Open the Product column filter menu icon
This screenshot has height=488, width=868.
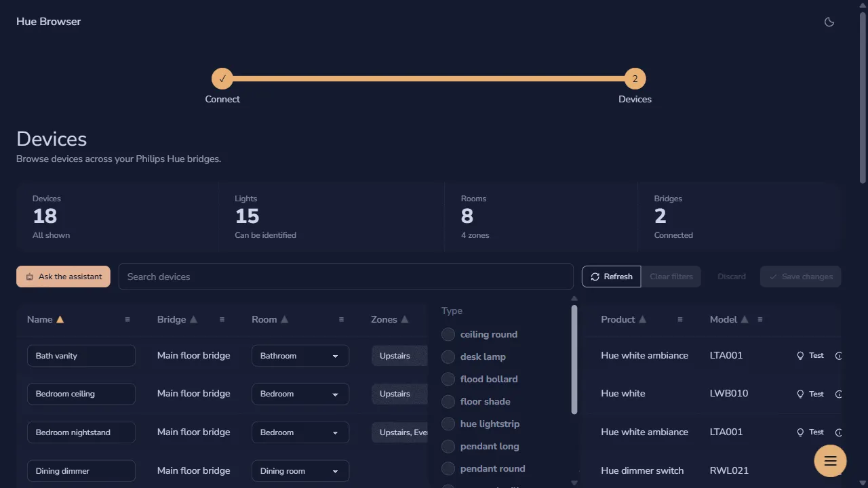coord(680,320)
